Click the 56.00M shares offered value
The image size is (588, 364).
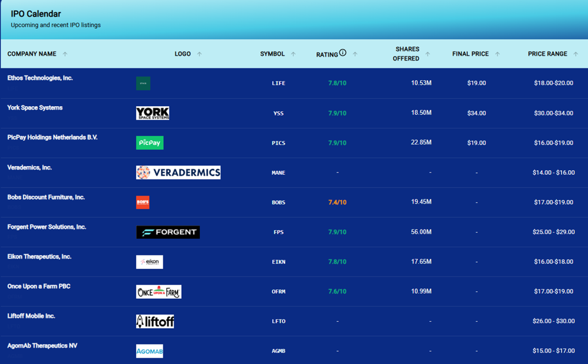421,232
